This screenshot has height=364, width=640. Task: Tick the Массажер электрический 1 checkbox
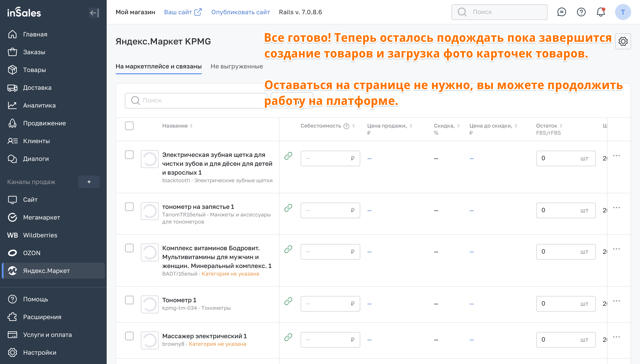(129, 336)
